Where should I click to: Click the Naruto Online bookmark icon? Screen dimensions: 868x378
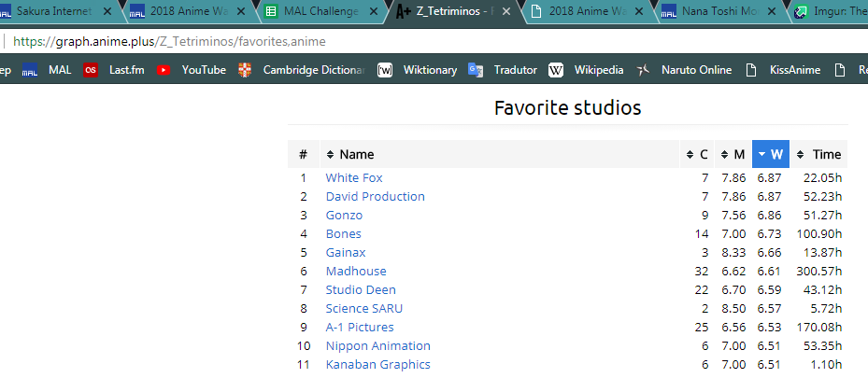pyautogui.click(x=643, y=70)
